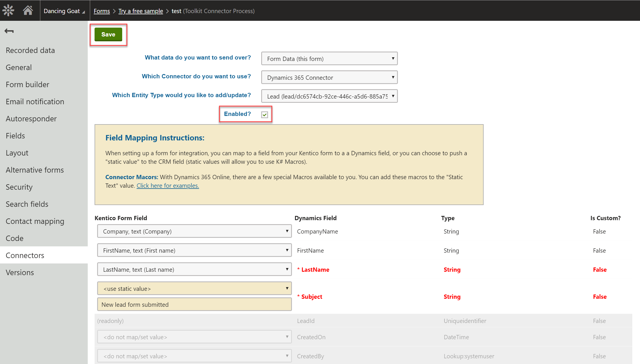
Task: Click the home icon in the top bar
Action: [x=28, y=10]
